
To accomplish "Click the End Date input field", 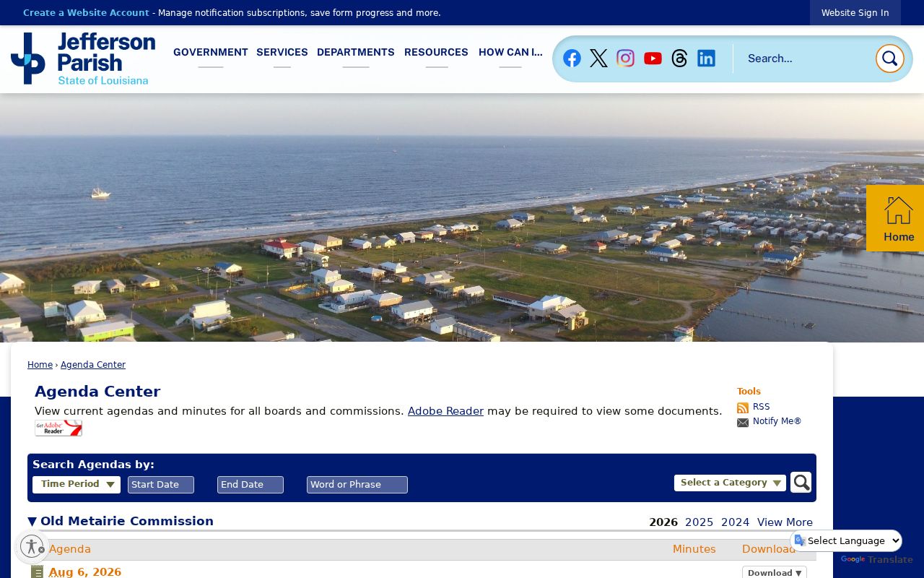I will [x=250, y=485].
